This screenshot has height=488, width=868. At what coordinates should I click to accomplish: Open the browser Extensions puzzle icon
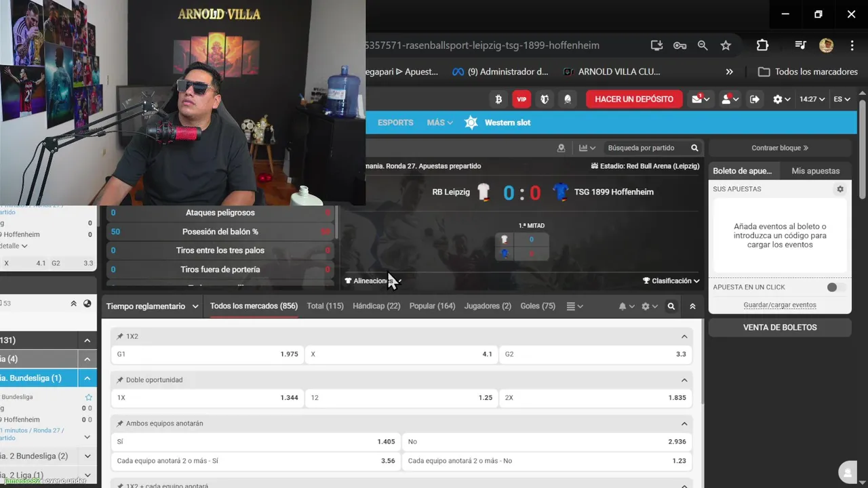coord(762,45)
